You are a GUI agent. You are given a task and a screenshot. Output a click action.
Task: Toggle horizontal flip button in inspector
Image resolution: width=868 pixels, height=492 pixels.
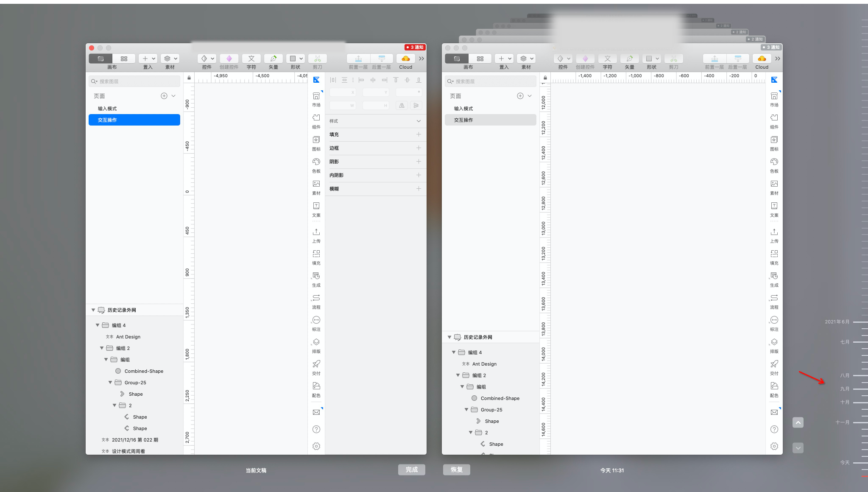click(402, 105)
